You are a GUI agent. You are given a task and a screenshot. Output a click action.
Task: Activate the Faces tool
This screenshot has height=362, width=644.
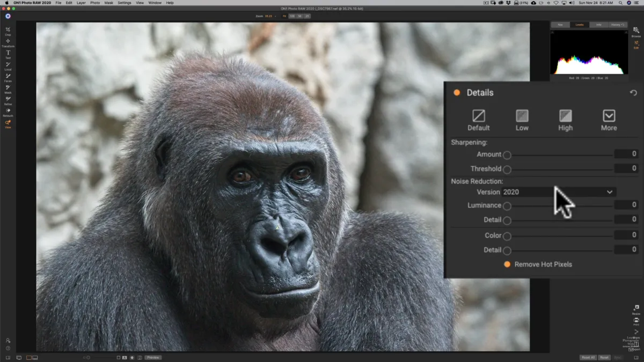tap(8, 77)
